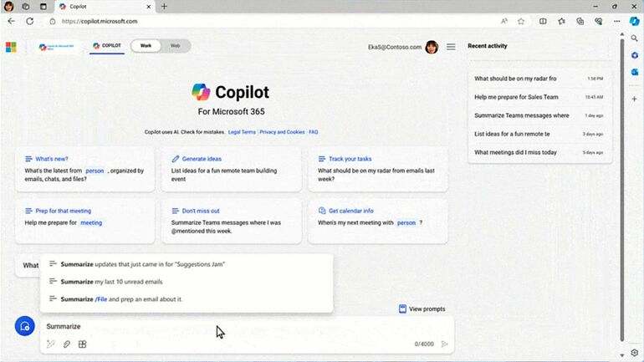Click the read aloud icon in address bar

504,21
